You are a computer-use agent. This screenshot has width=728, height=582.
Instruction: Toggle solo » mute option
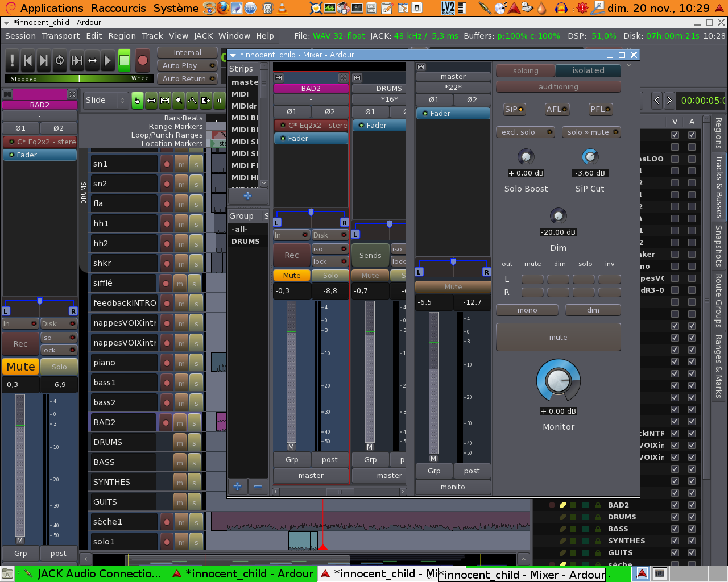[x=591, y=132]
